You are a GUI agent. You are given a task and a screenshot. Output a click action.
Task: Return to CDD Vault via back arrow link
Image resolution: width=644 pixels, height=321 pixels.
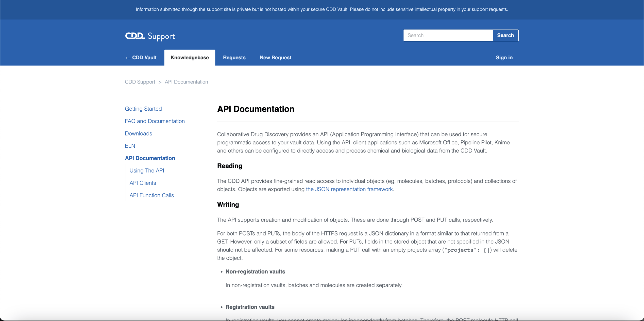(141, 57)
